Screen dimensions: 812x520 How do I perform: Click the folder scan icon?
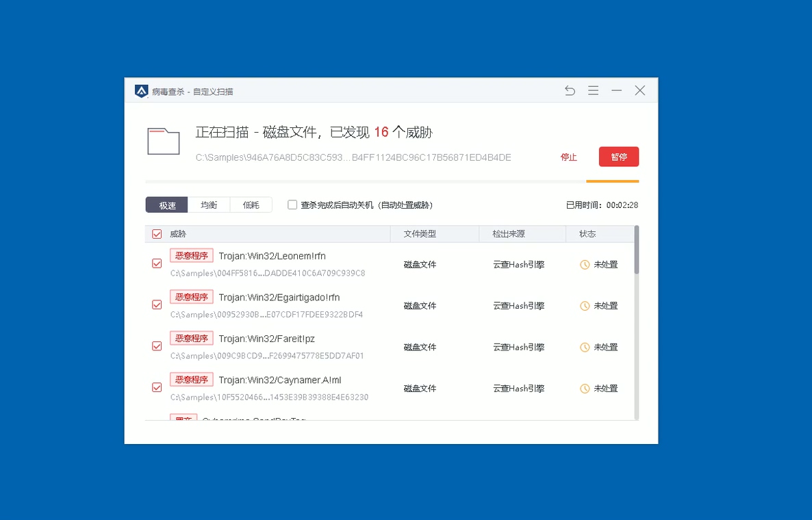164,141
